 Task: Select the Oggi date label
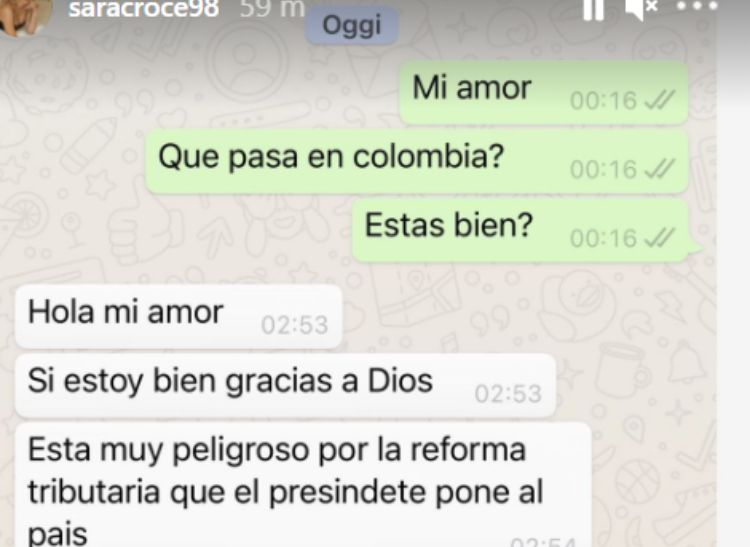[352, 25]
